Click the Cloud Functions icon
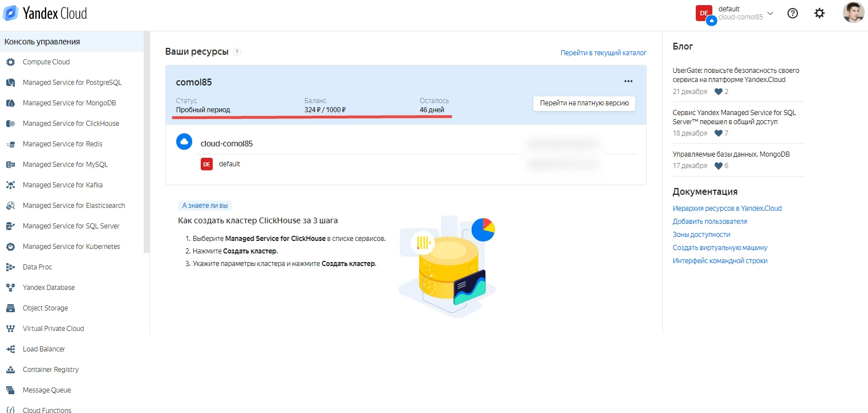The height and width of the screenshot is (413, 868). point(10,410)
